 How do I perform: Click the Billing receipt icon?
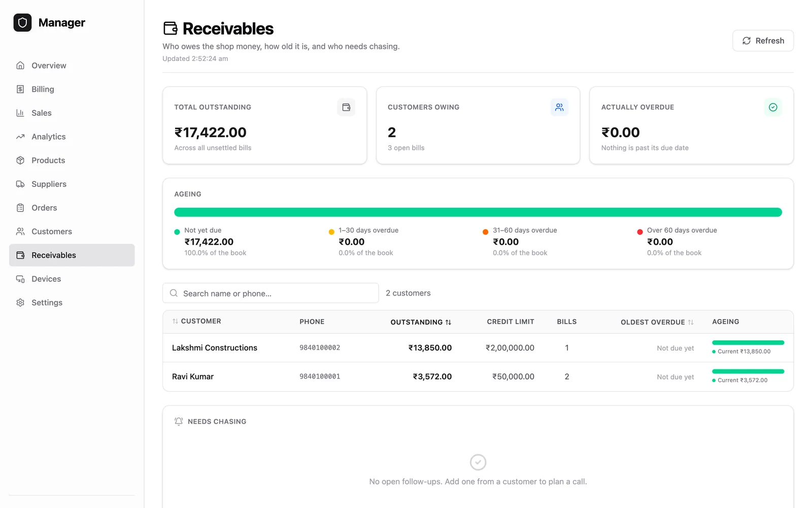[x=20, y=89]
